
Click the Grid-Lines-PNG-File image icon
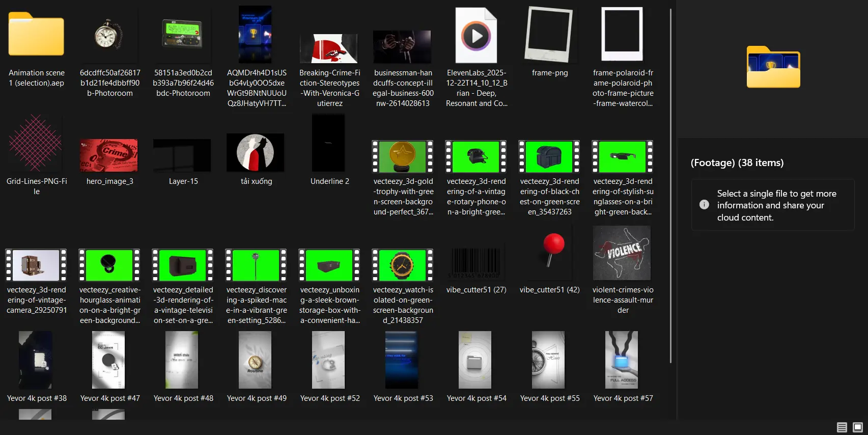tap(36, 143)
